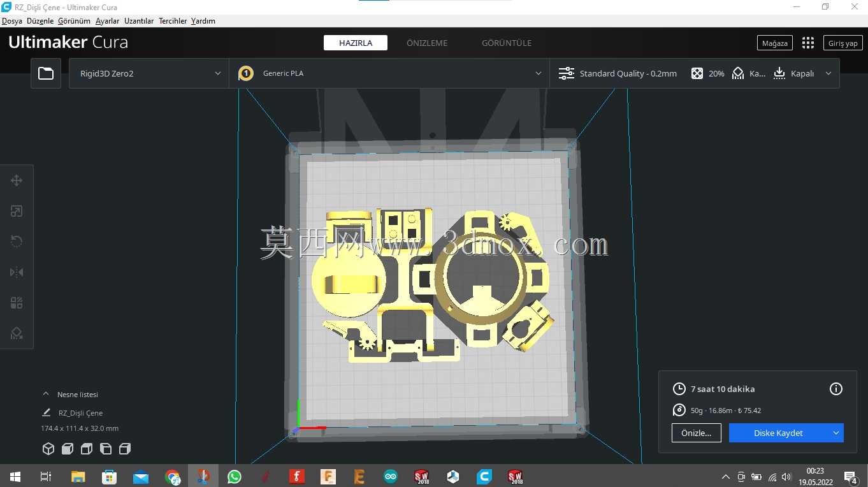Viewport: 868px width, 487px height.
Task: Open the volume control in system tray
Action: tap(786, 477)
